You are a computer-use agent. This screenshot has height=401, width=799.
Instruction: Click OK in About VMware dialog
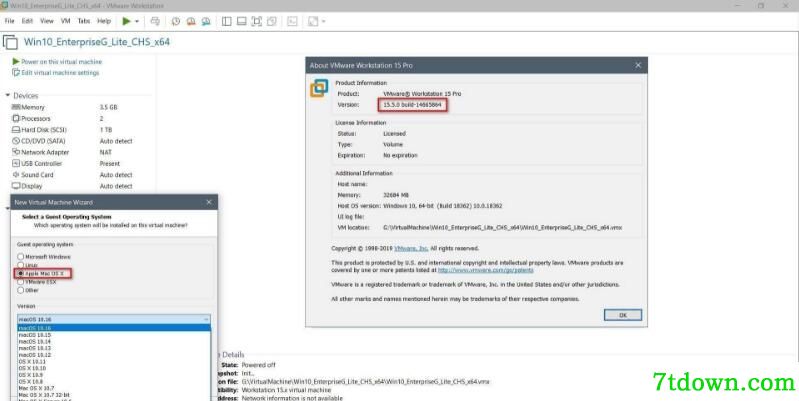tap(623, 315)
